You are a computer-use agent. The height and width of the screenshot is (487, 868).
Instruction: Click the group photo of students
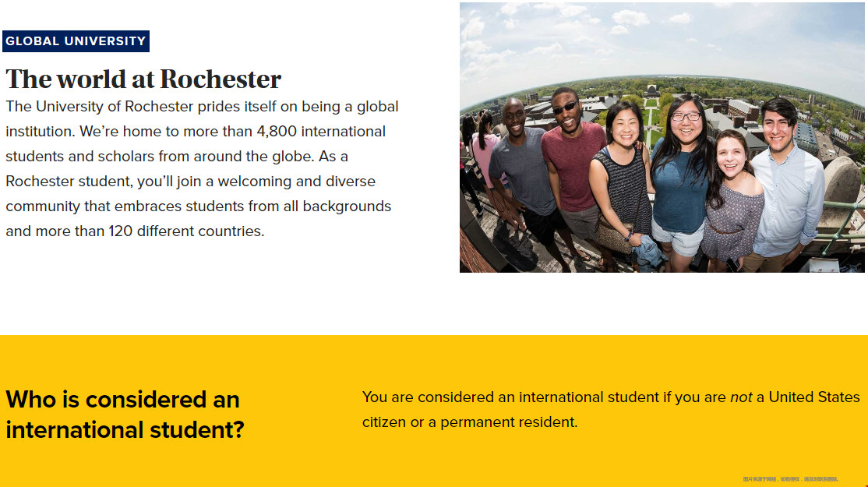coord(662,138)
